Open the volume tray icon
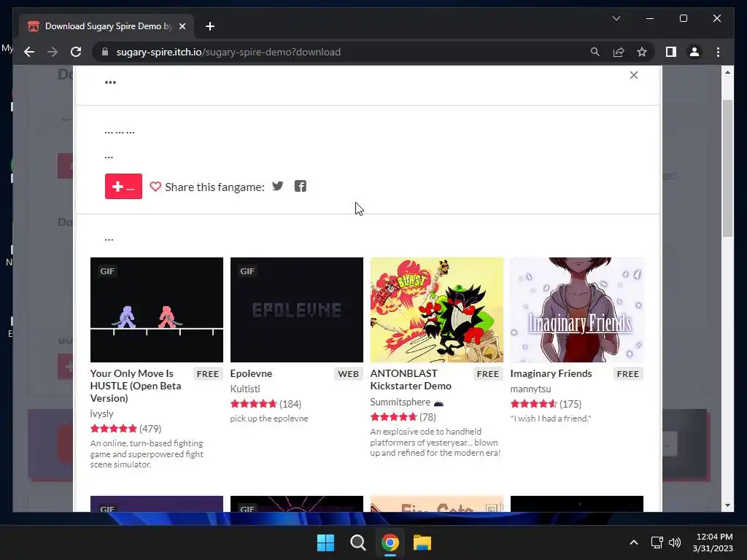 click(x=675, y=542)
